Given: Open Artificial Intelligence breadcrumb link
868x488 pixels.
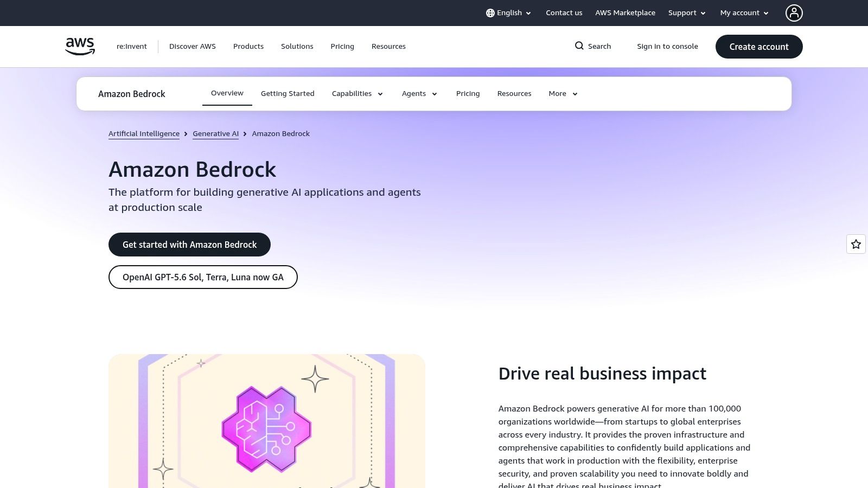Looking at the screenshot, I should point(144,134).
